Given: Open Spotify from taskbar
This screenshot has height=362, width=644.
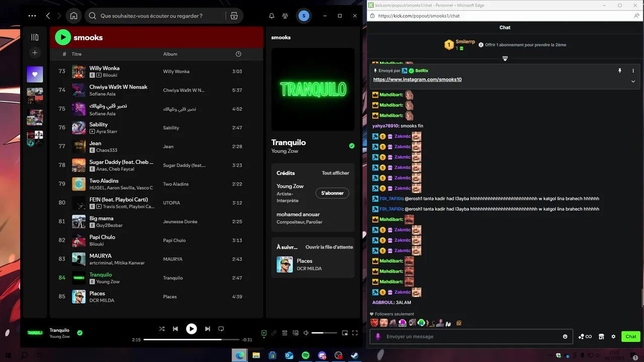Looking at the screenshot, I should (305, 355).
